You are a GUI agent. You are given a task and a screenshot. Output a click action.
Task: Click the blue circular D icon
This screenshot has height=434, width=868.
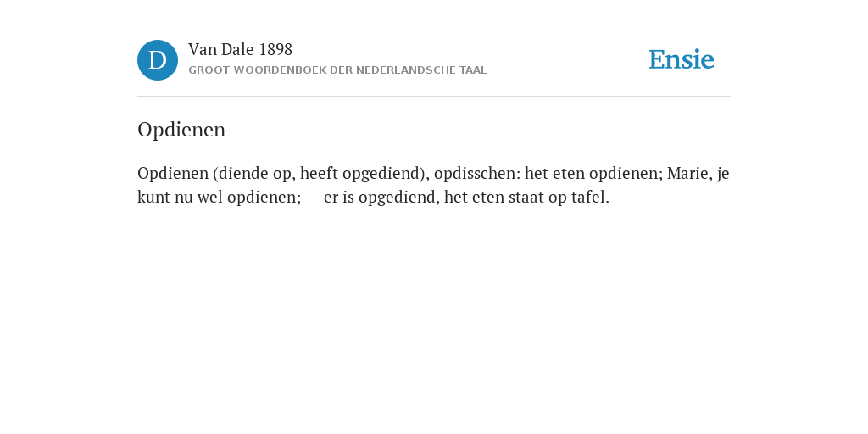coord(158,60)
